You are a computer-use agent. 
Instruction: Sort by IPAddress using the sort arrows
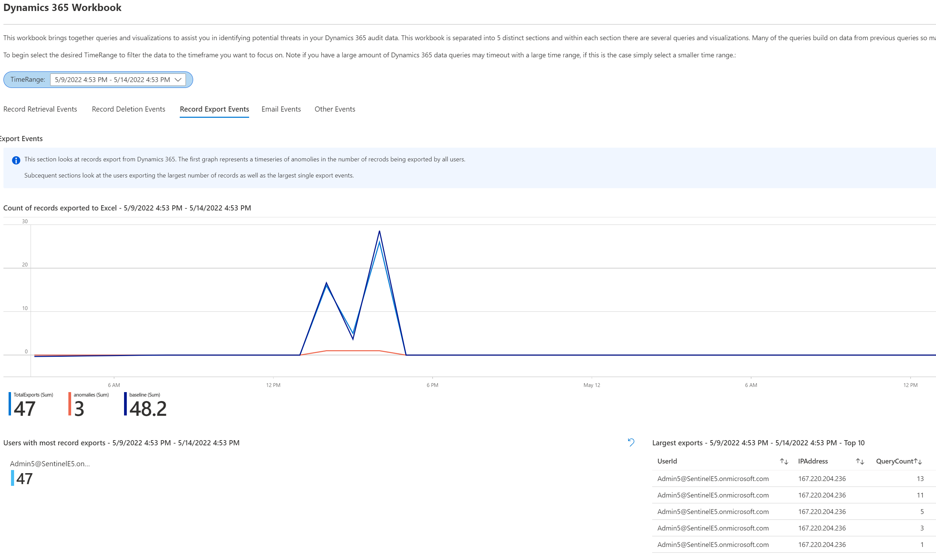[x=860, y=461]
